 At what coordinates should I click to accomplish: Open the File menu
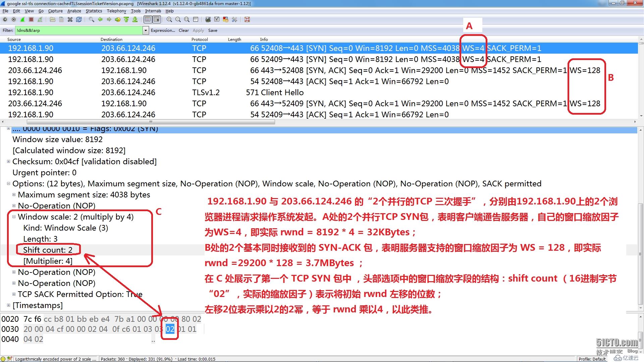5,11
